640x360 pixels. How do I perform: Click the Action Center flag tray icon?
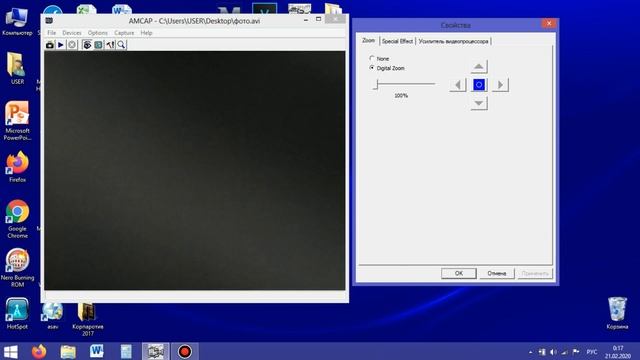coord(576,352)
